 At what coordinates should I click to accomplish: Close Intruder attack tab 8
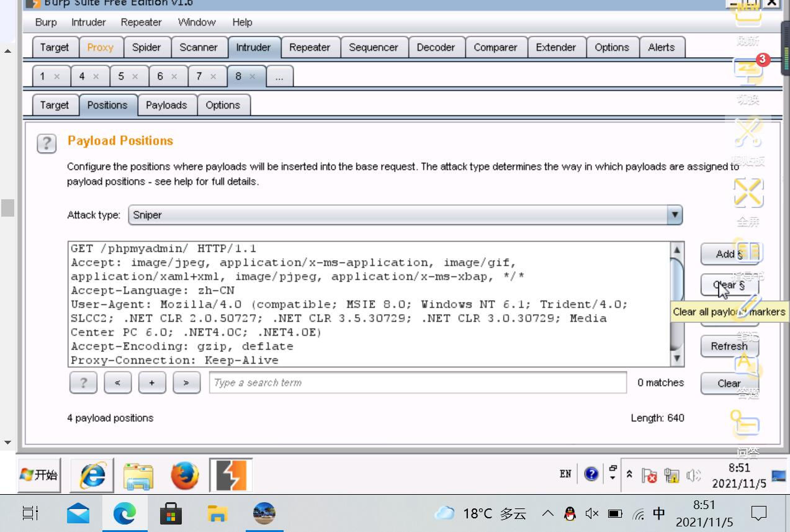click(x=253, y=76)
